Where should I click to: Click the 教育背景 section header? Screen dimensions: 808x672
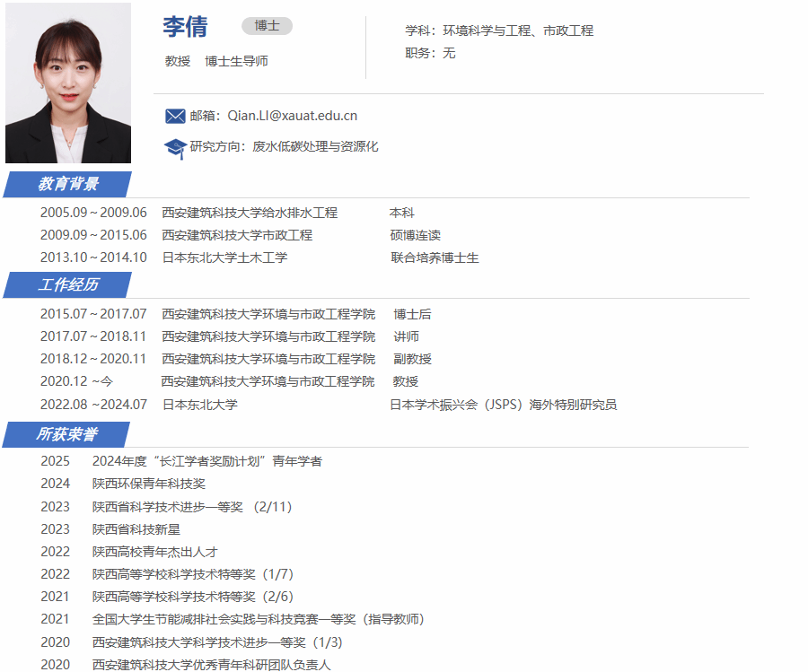tap(68, 184)
